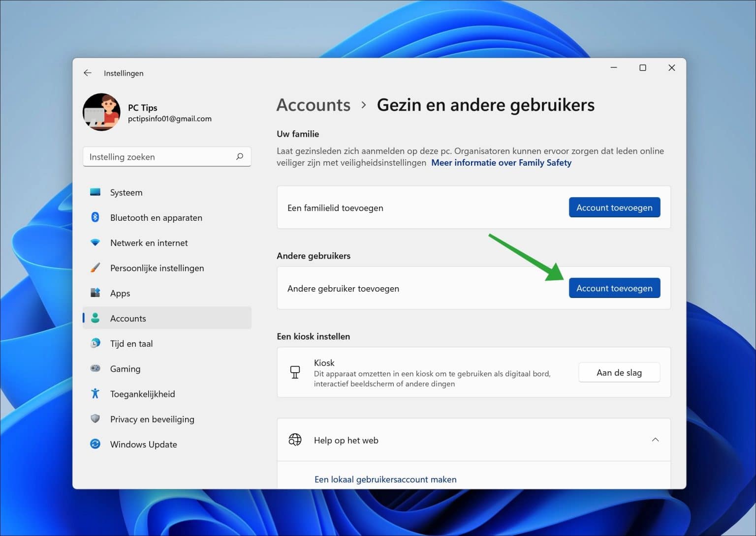Collapse the Help op het web section
The width and height of the screenshot is (756, 536).
pyautogui.click(x=655, y=440)
